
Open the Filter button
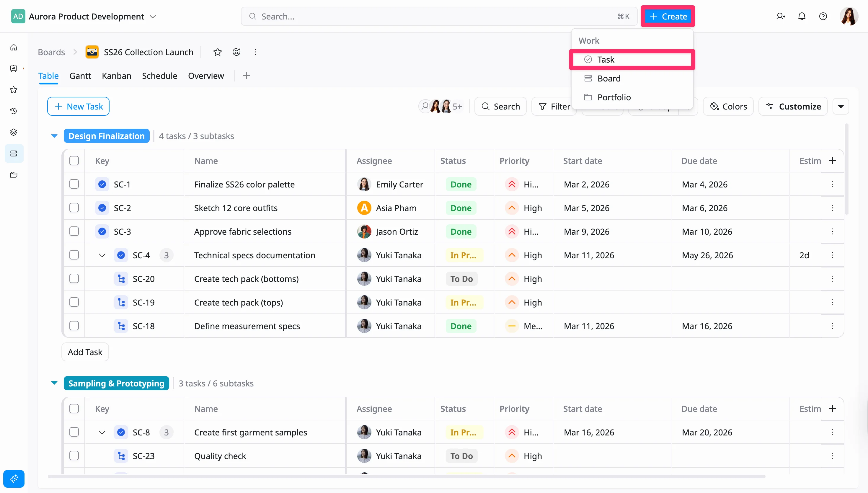click(554, 106)
